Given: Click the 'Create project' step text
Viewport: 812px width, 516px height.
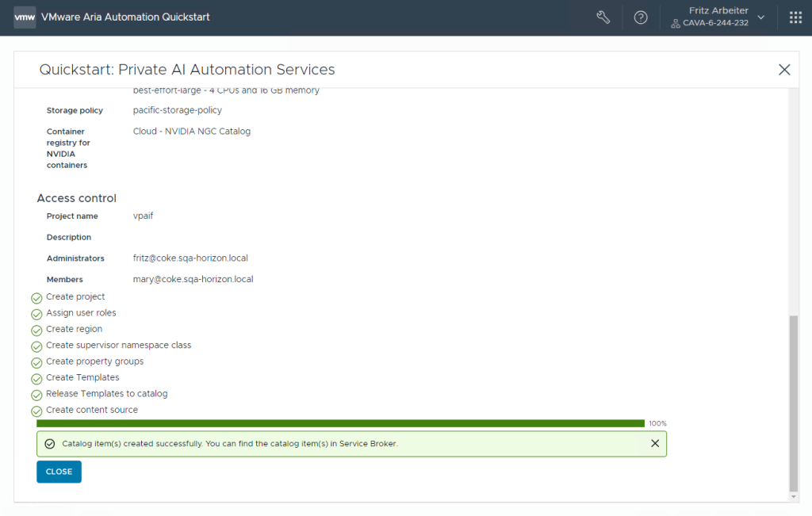Looking at the screenshot, I should [75, 296].
